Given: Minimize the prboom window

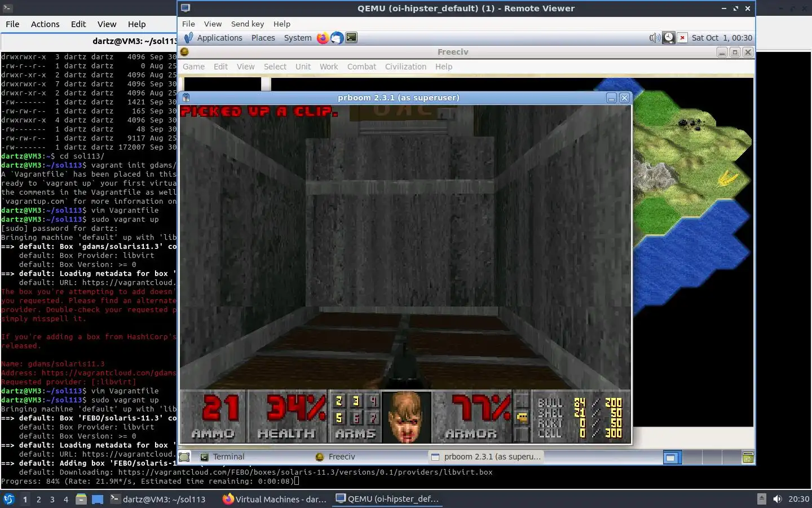Looking at the screenshot, I should [611, 98].
